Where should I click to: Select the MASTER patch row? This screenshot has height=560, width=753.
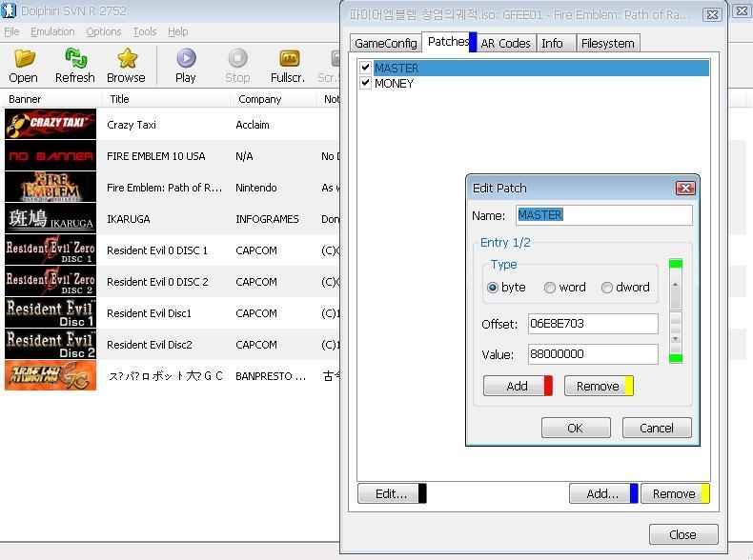tap(533, 69)
